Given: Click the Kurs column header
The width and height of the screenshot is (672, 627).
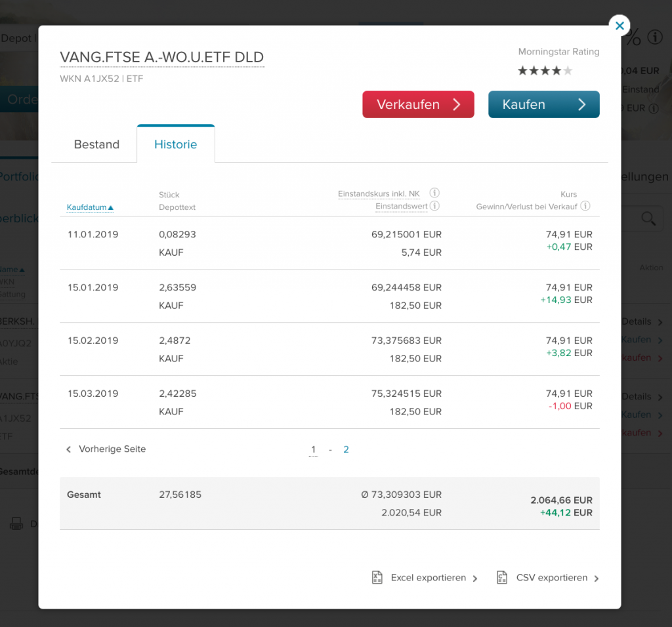Looking at the screenshot, I should [569, 194].
